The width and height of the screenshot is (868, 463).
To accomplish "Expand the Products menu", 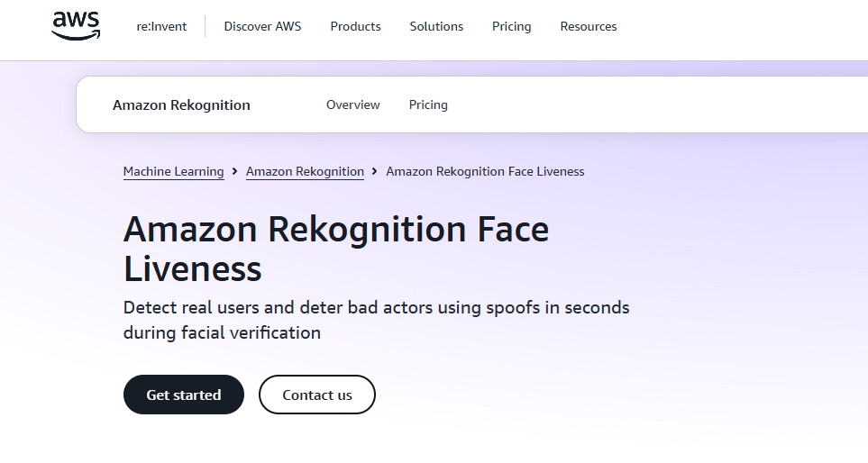I will (x=355, y=26).
